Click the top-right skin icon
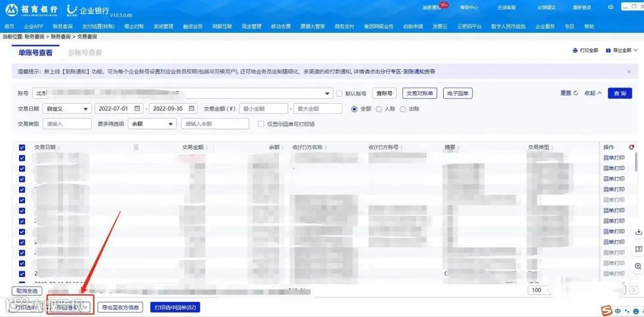The width and height of the screenshot is (644, 317). [611, 7]
